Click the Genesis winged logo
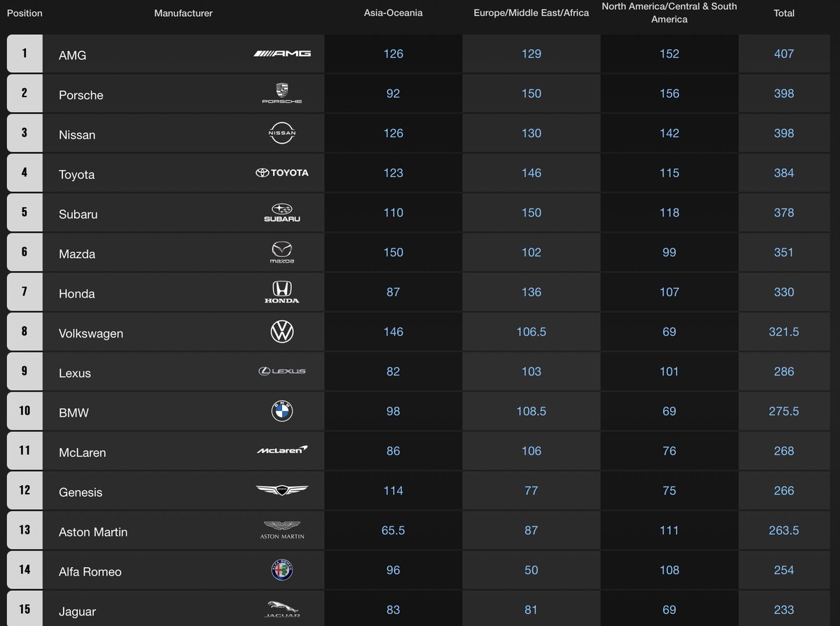840x626 pixels. (x=282, y=490)
